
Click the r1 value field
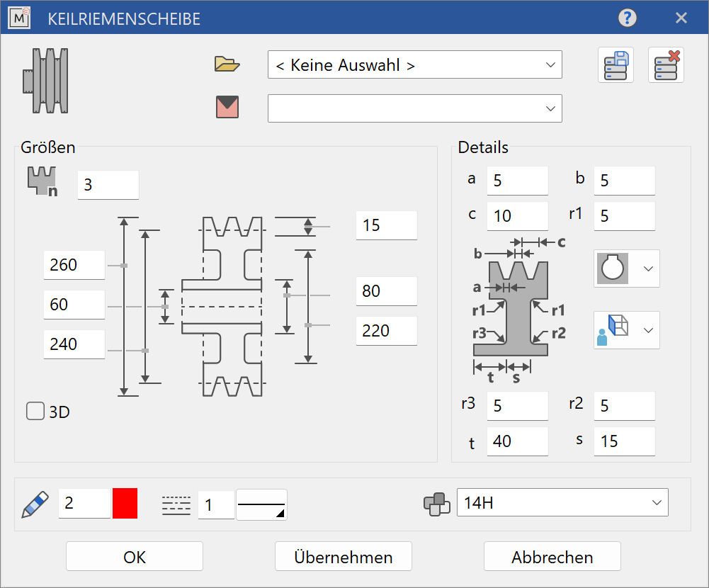[x=625, y=216]
